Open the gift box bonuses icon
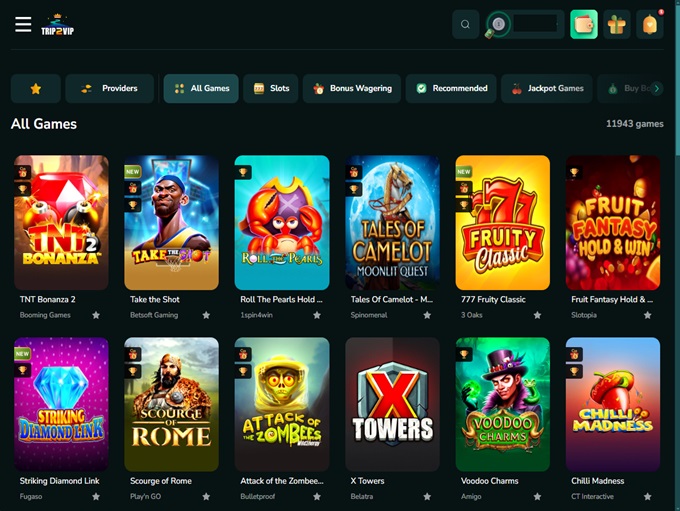The width and height of the screenshot is (680, 511). (x=617, y=25)
